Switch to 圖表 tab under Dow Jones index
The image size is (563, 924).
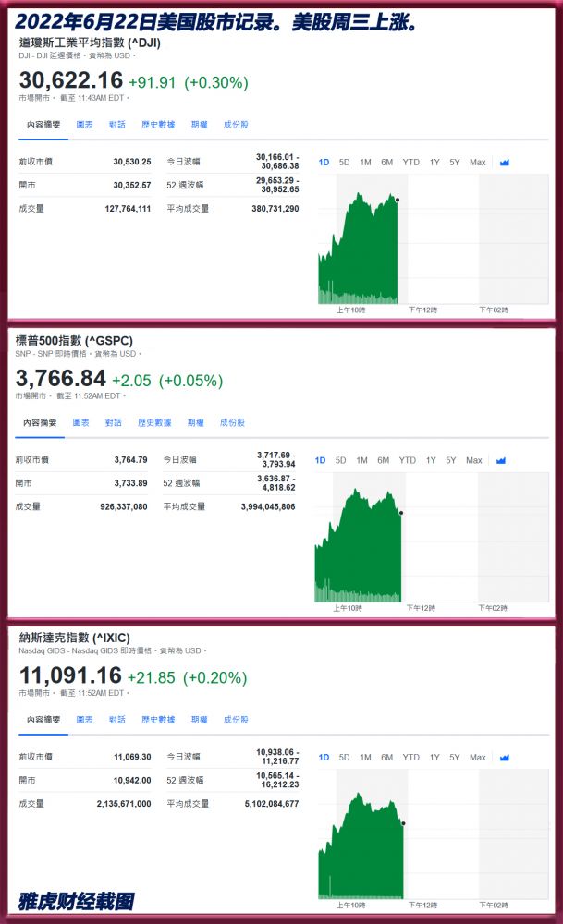pyautogui.click(x=84, y=125)
